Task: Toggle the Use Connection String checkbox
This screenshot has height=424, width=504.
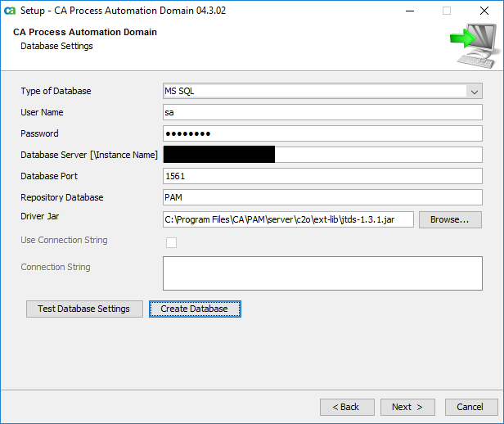Action: coord(171,242)
